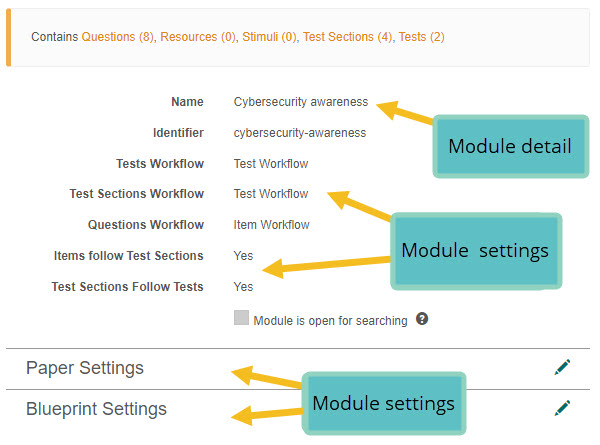Follow the Stimuli (0) link
Image resolution: width=600 pixels, height=445 pixels.
[x=270, y=37]
